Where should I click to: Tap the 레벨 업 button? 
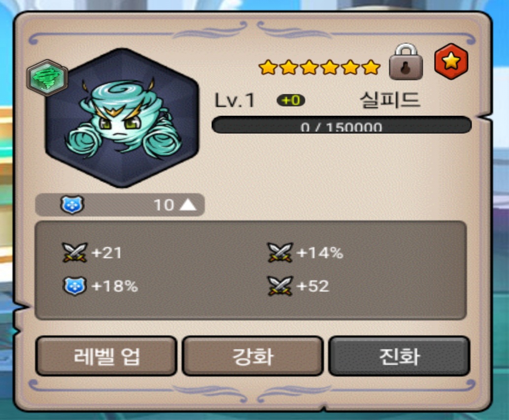tap(106, 356)
